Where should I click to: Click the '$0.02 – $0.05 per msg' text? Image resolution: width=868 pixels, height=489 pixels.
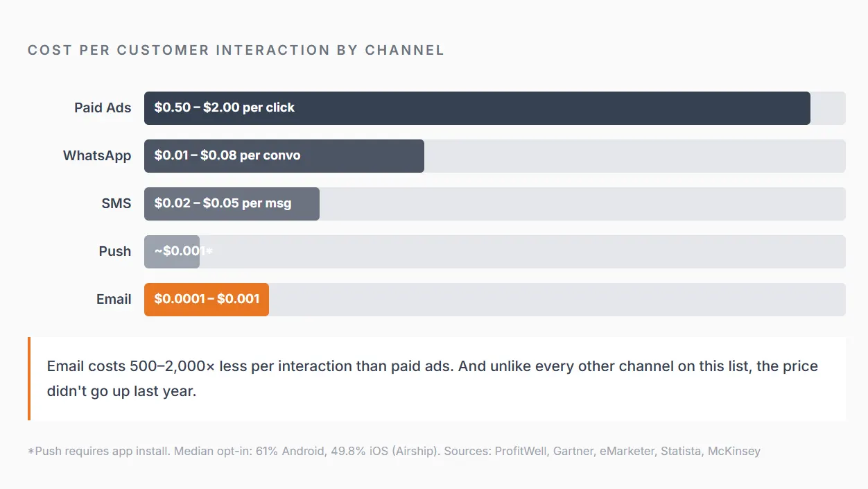(223, 203)
